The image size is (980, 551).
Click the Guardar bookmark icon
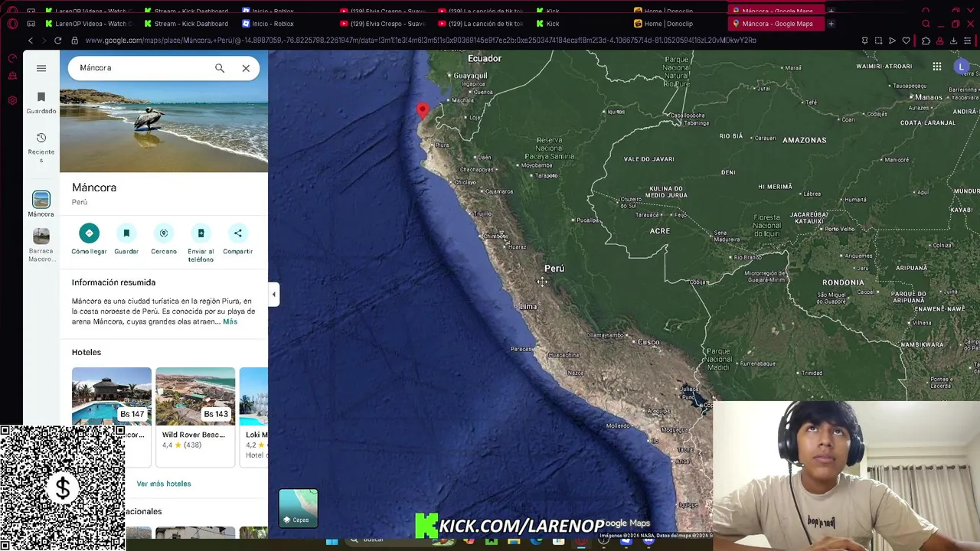tap(126, 233)
